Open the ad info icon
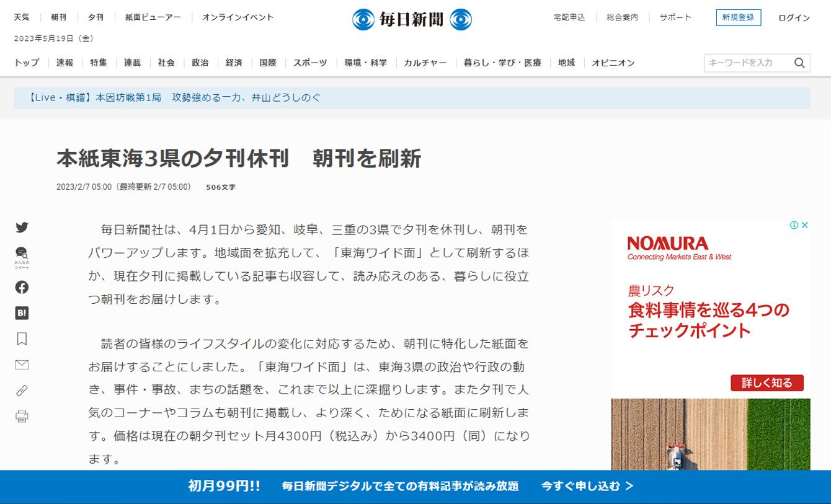This screenshot has height=504, width=831. tap(794, 225)
